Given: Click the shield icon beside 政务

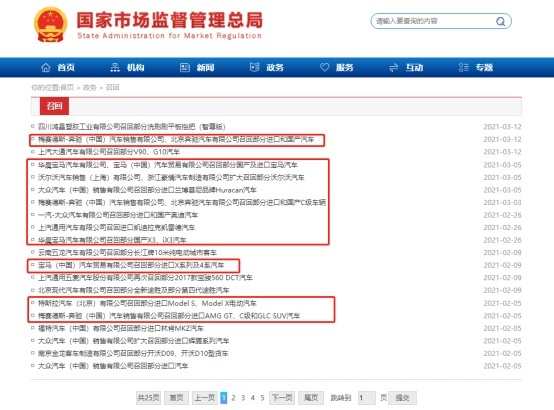Looking at the screenshot, I should pyautogui.click(x=254, y=67).
